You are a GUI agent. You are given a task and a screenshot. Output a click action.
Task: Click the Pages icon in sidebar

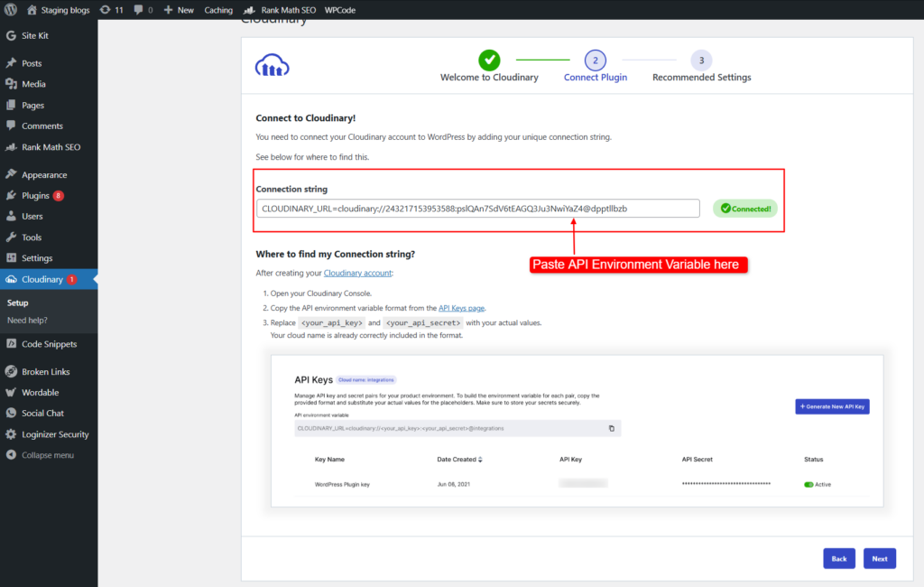pos(11,105)
